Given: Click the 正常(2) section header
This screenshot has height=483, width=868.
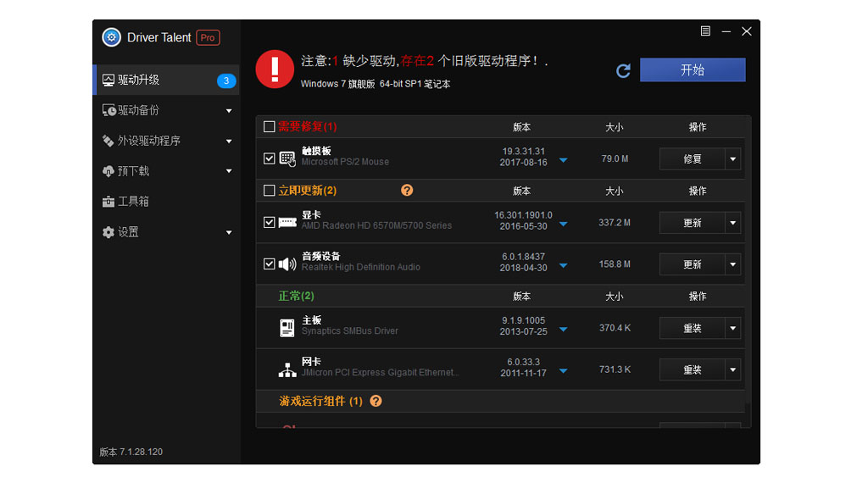Looking at the screenshot, I should pyautogui.click(x=500, y=296).
